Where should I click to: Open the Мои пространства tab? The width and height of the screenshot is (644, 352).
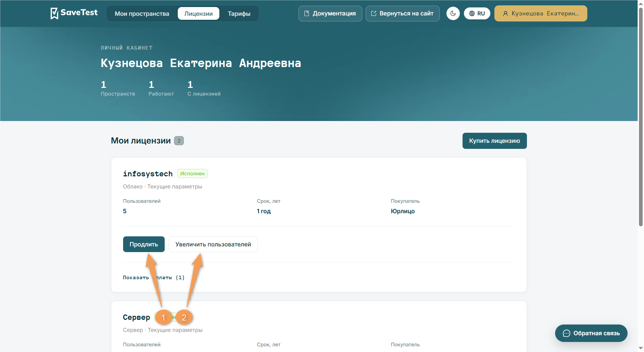(x=142, y=13)
